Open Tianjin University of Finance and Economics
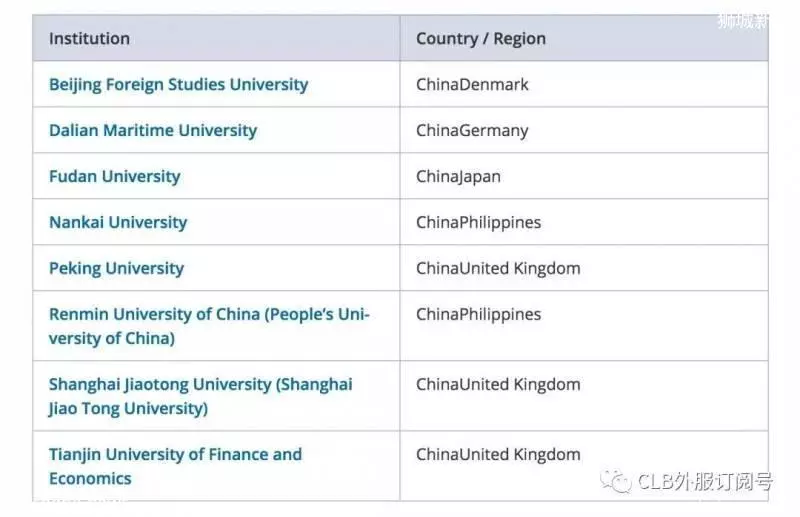Viewport: 800px width, 517px height. (176, 466)
